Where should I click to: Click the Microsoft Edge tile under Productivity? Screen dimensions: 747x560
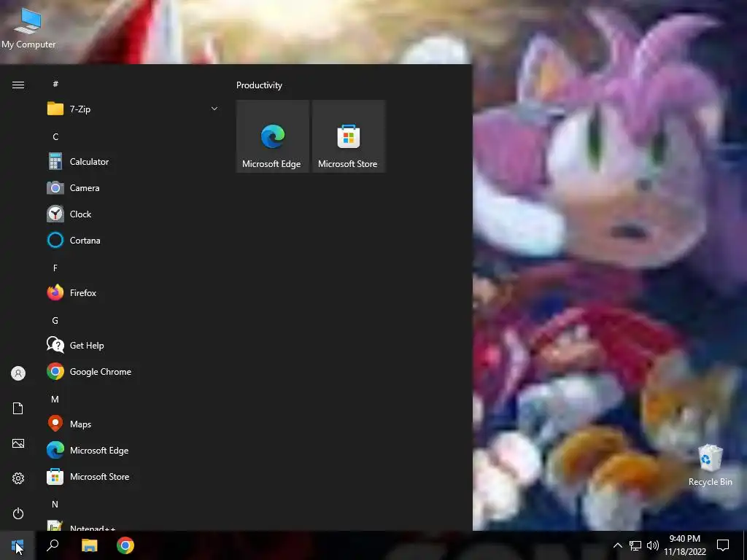click(273, 136)
